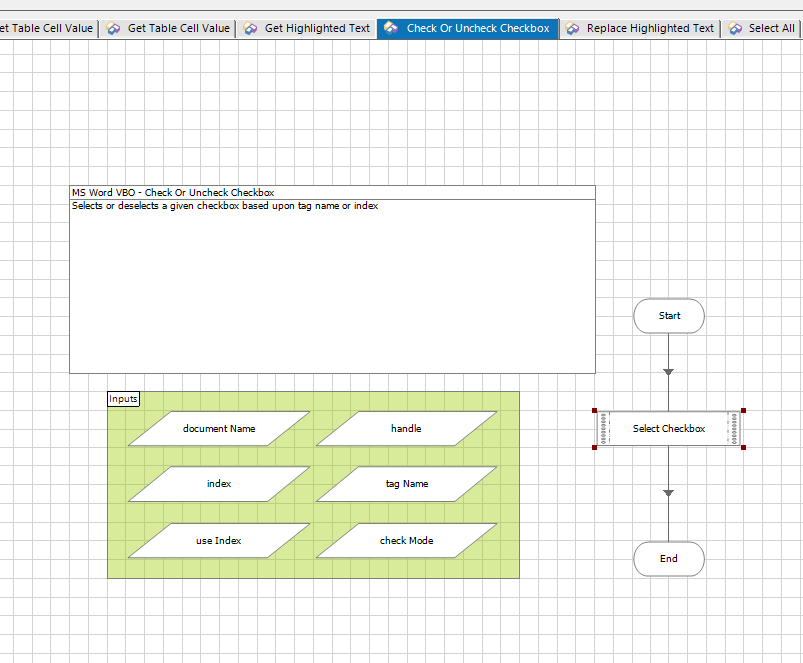Click the handle data item
Viewport: 803px width, 663px height.
pos(406,429)
